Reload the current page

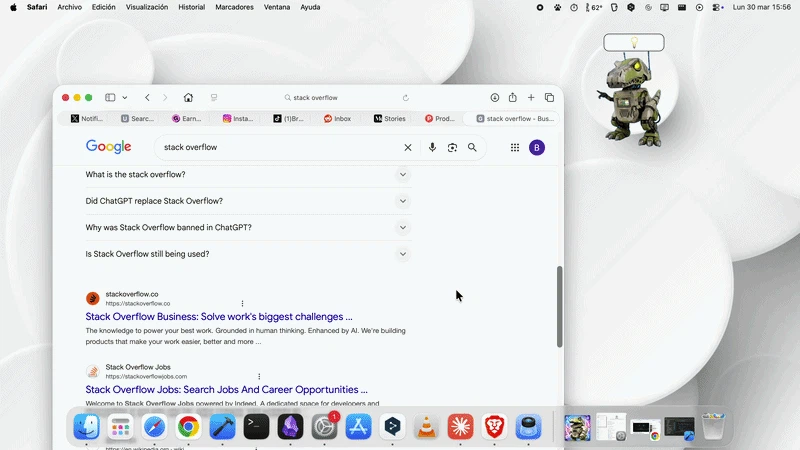406,97
